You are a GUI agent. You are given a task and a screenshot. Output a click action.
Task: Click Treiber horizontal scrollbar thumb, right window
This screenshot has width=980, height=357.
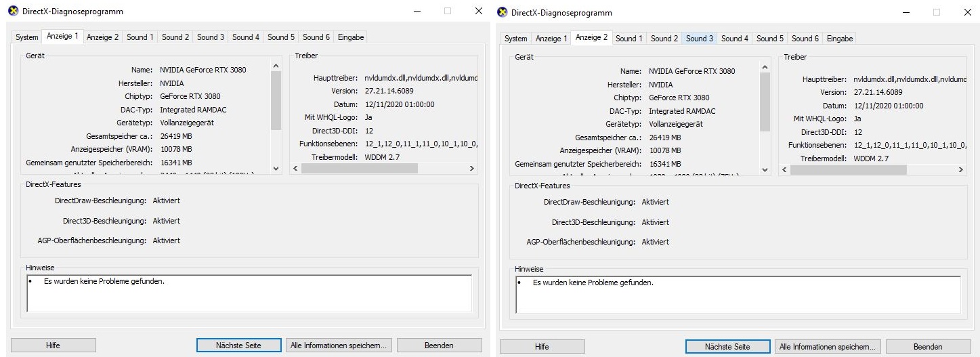pyautogui.click(x=848, y=170)
